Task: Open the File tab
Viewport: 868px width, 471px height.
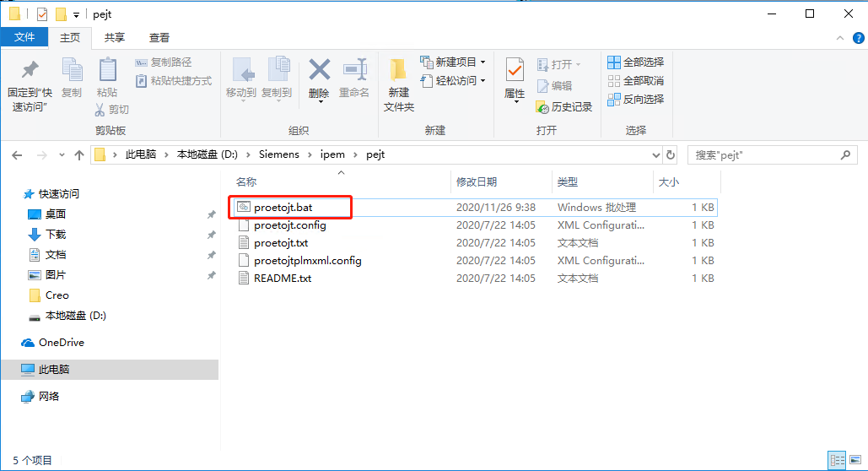Action: 24,37
